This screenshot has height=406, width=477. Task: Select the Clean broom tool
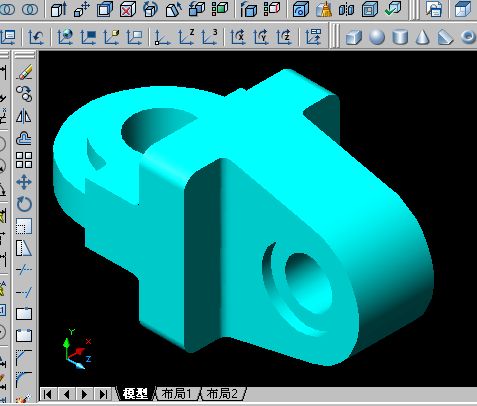pyautogui.click(x=324, y=9)
